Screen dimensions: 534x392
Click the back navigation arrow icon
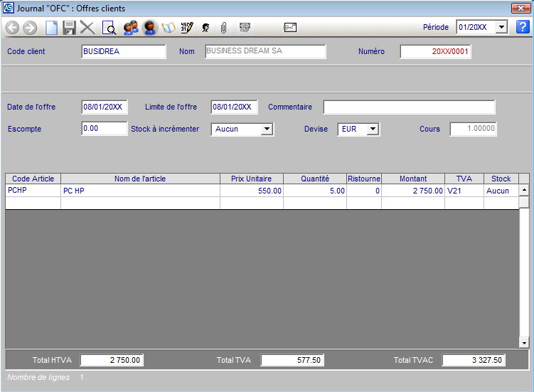click(13, 28)
